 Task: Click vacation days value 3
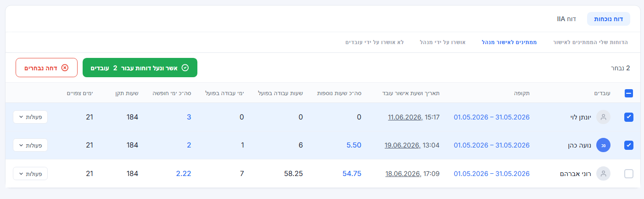[189, 117]
